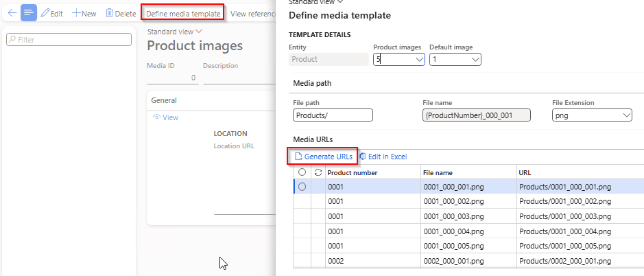The width and height of the screenshot is (644, 276).
Task: Open Edit in Excel
Action: [383, 157]
